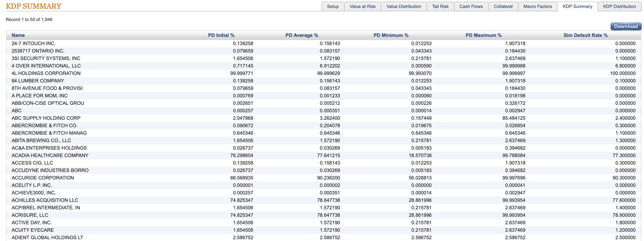Image resolution: width=644 pixels, height=241 pixels.
Task: Click the Download button
Action: tap(626, 26)
